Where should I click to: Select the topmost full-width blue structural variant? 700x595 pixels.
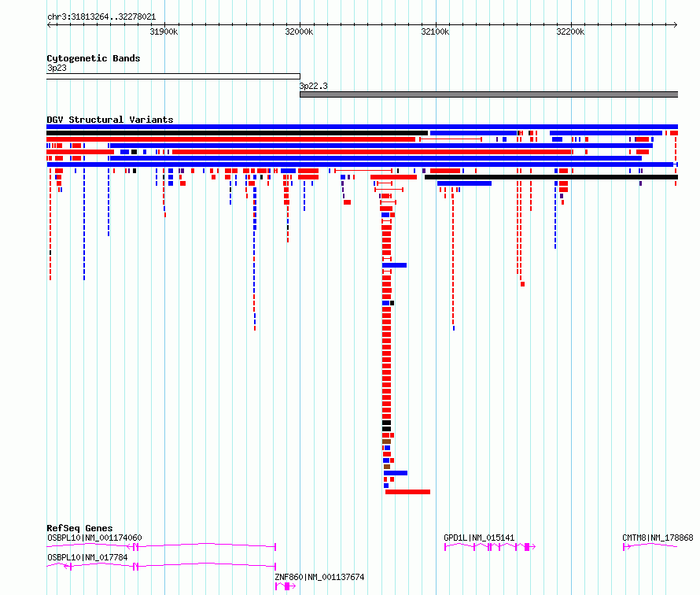362,127
